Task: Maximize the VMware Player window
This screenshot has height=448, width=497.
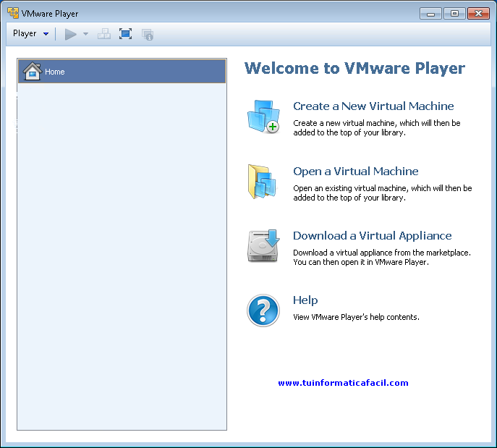Action: click(x=454, y=14)
